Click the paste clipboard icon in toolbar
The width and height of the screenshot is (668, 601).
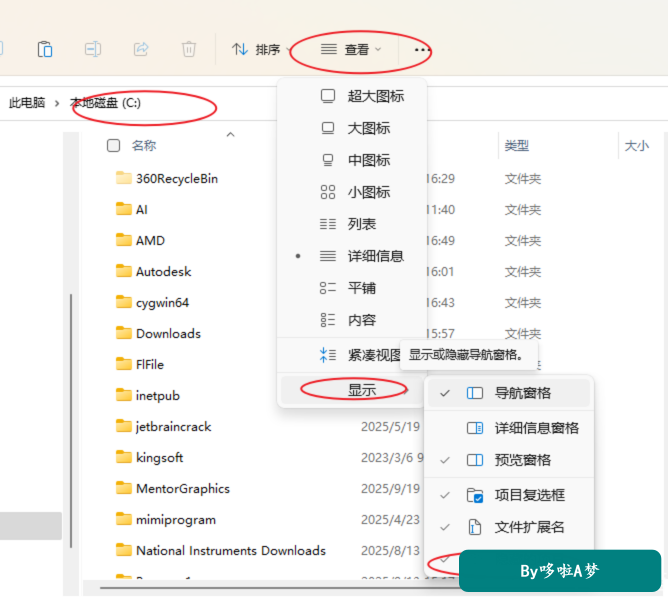pos(45,49)
